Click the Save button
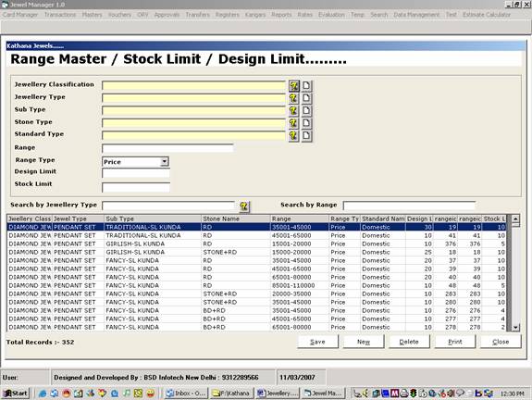Image resolution: width=532 pixels, height=400 pixels. [317, 342]
